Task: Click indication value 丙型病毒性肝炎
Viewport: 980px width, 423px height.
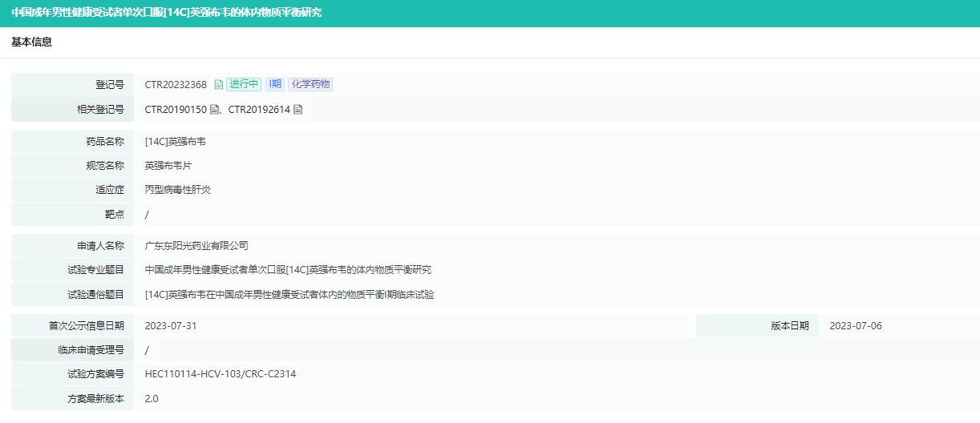Action: (177, 190)
